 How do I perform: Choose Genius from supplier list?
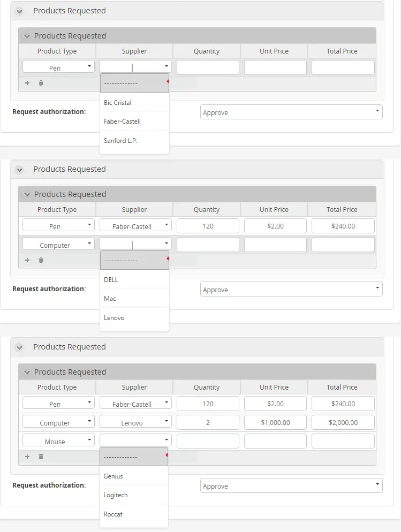click(134, 476)
